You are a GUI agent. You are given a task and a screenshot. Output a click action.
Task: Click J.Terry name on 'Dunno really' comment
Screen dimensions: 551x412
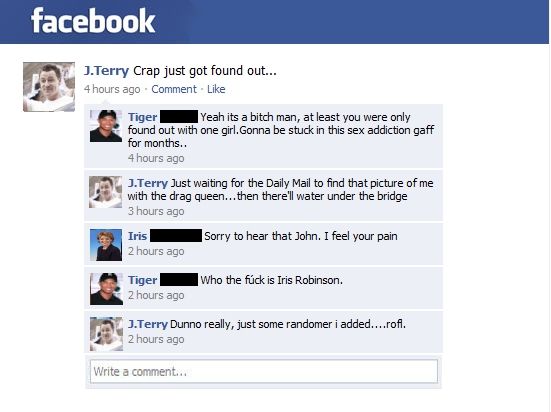tap(148, 324)
